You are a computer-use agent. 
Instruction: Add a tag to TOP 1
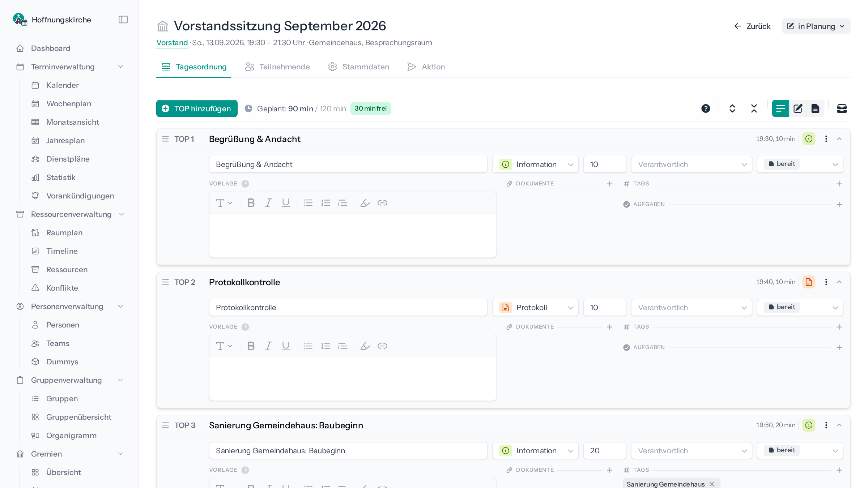coord(839,184)
